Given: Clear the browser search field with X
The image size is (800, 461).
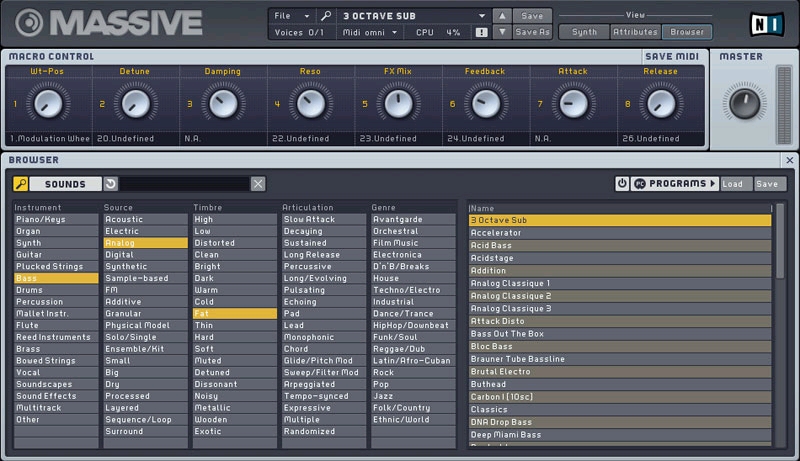Looking at the screenshot, I should point(258,184).
